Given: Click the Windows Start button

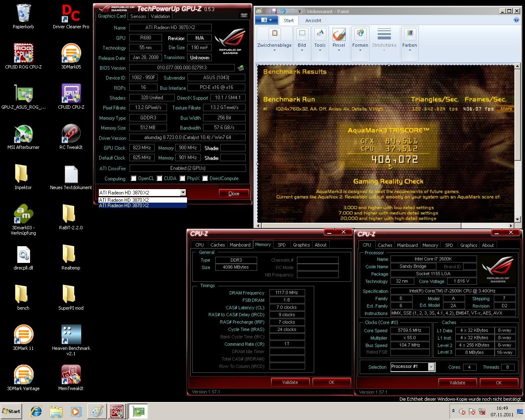Looking at the screenshot, I should point(12,411).
